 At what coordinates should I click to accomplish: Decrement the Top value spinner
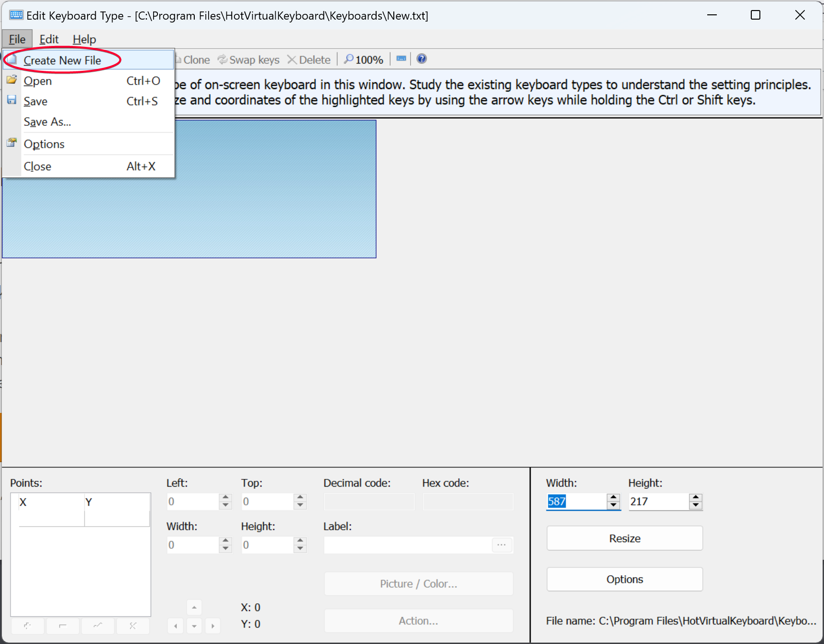(300, 505)
